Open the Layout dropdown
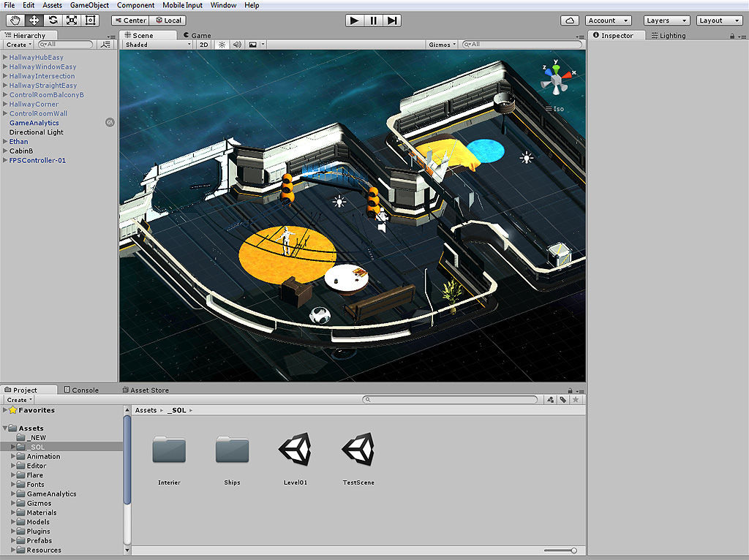 tap(719, 20)
